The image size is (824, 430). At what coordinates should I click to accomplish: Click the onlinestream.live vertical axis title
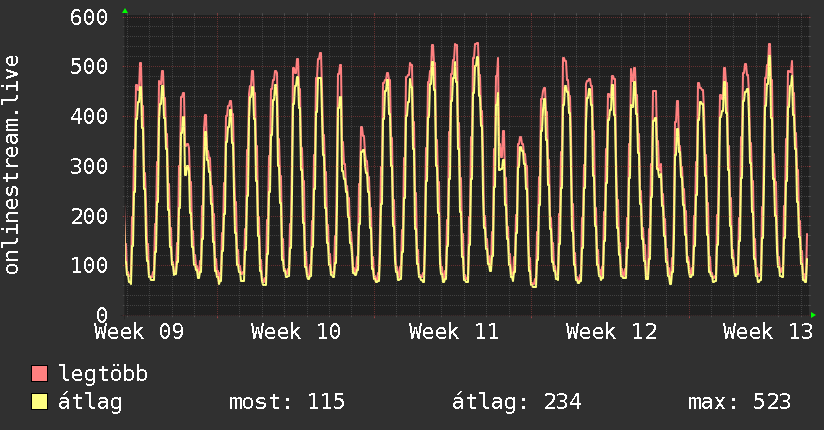pyautogui.click(x=11, y=165)
